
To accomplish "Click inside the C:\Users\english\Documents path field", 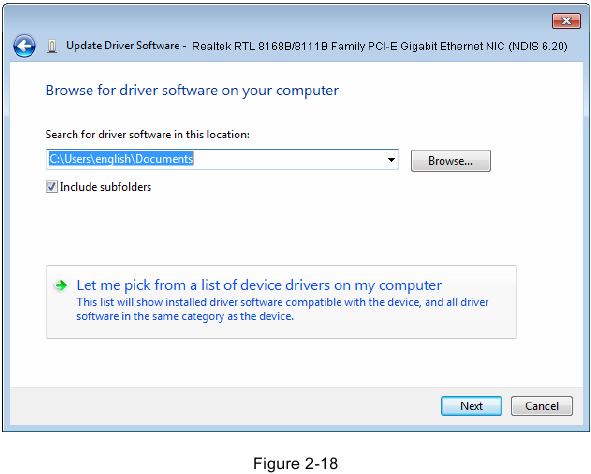I will (x=215, y=159).
